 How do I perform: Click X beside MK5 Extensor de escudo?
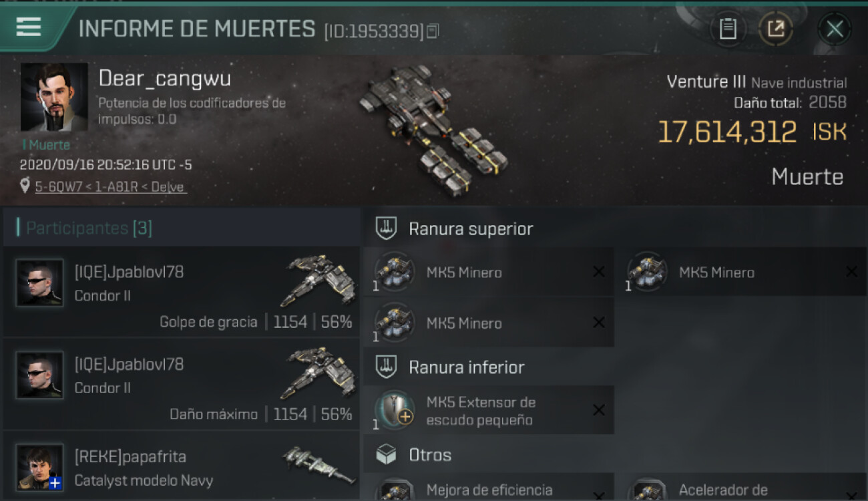coord(599,410)
